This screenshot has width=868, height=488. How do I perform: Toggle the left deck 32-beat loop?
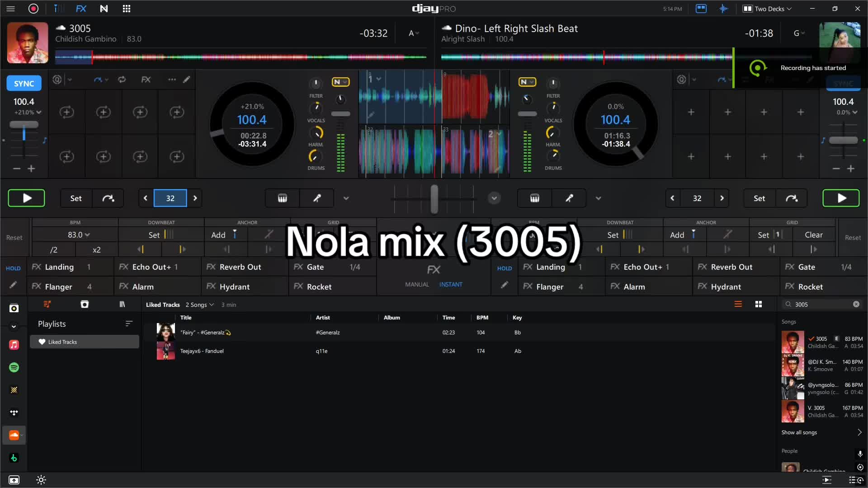tap(170, 198)
